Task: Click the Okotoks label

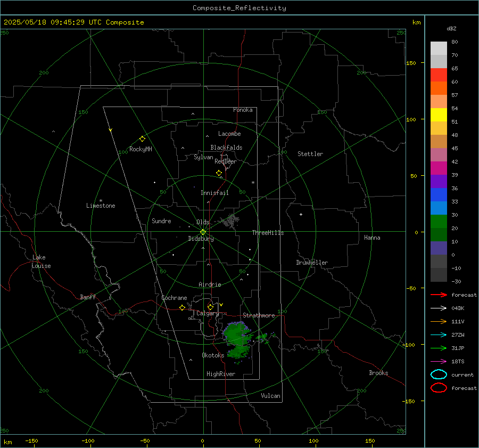Action: tap(213, 355)
